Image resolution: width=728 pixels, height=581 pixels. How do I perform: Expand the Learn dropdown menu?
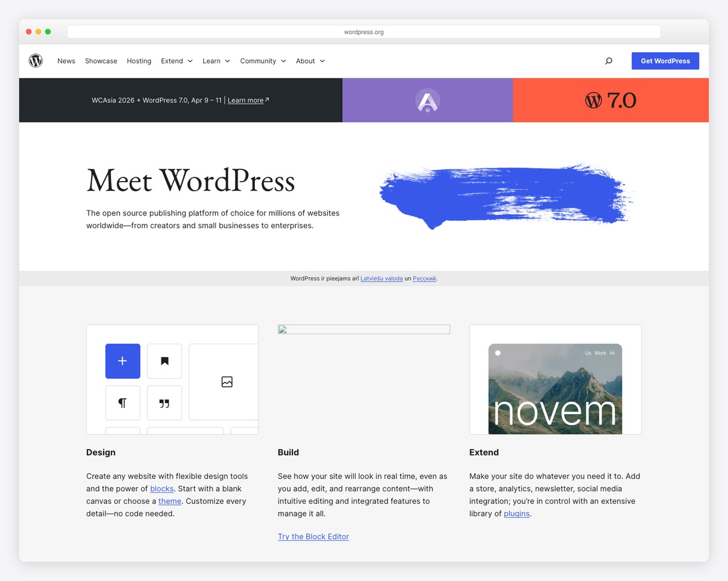[x=216, y=61]
